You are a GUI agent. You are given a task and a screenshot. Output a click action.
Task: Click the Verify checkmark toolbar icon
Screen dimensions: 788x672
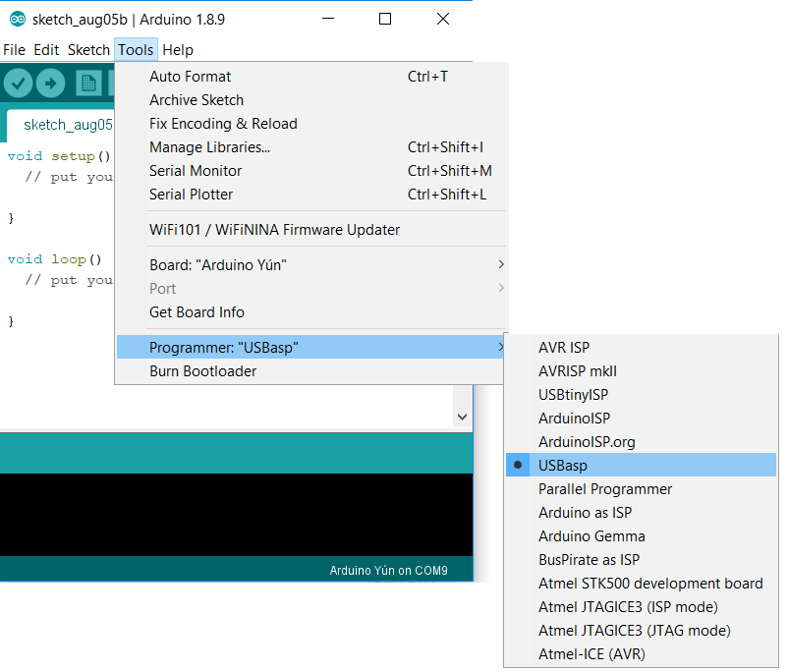coord(19,83)
